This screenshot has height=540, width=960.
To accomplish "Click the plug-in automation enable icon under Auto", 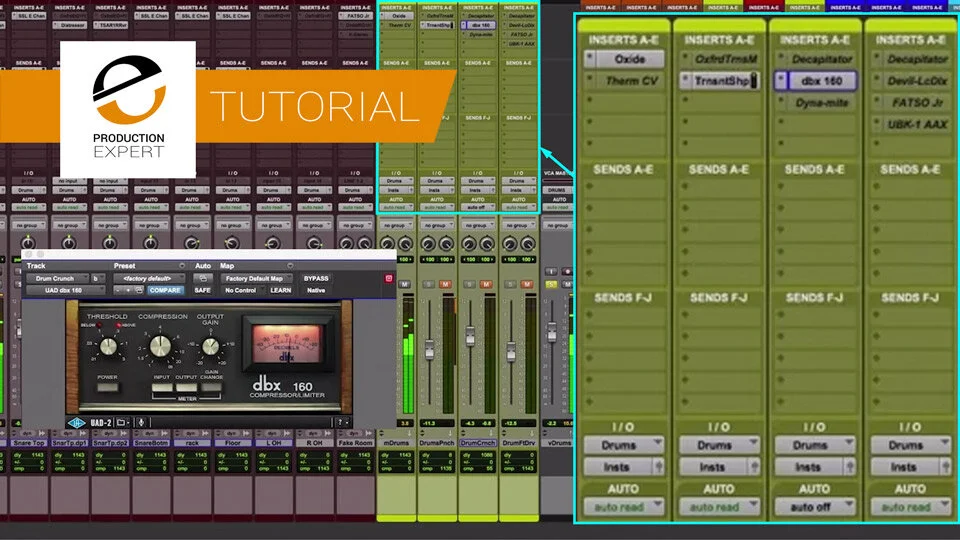I will [203, 279].
